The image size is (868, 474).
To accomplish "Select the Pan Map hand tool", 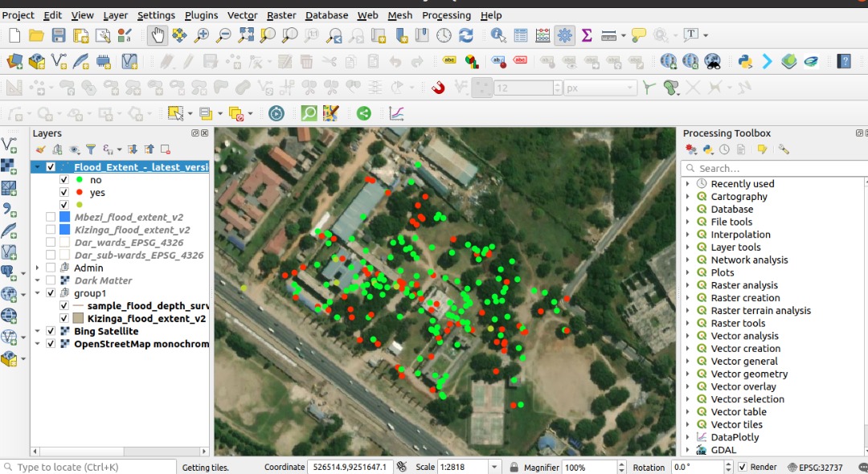I will [x=158, y=35].
